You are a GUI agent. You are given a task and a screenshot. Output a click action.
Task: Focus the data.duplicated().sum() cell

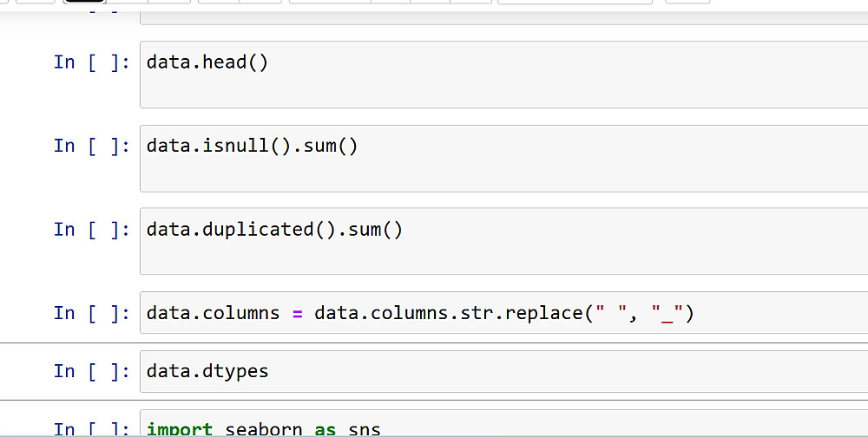[503, 242]
